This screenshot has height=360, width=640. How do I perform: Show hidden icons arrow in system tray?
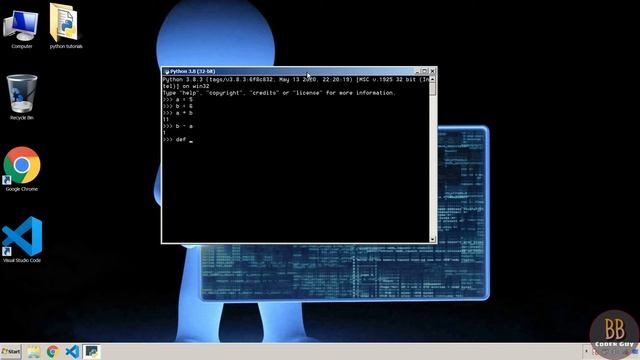[x=587, y=351]
